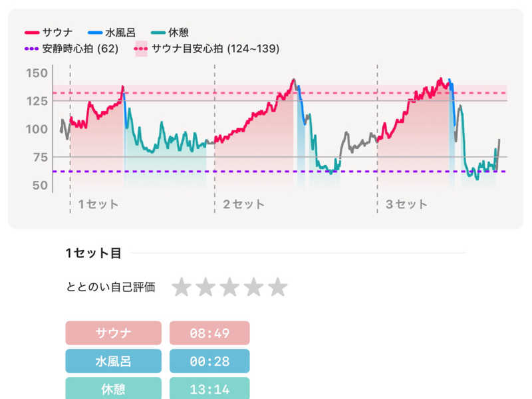Edit the 休憩 duration 13:14
Image resolution: width=532 pixels, height=399 pixels.
(x=209, y=388)
